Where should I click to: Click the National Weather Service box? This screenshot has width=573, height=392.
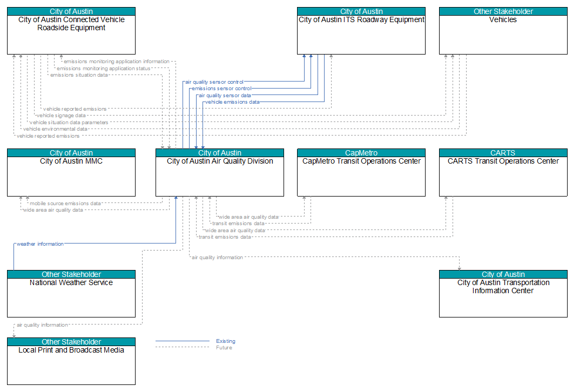(71, 294)
